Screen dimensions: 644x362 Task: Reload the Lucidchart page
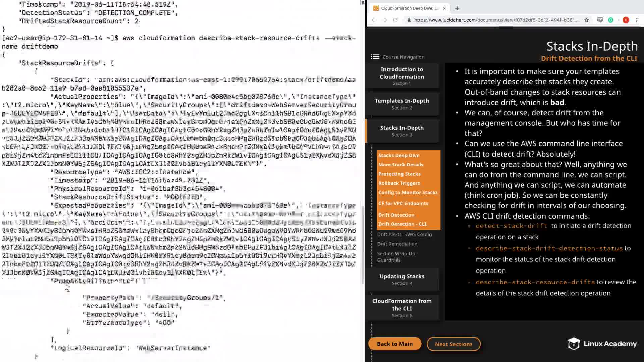tap(395, 20)
